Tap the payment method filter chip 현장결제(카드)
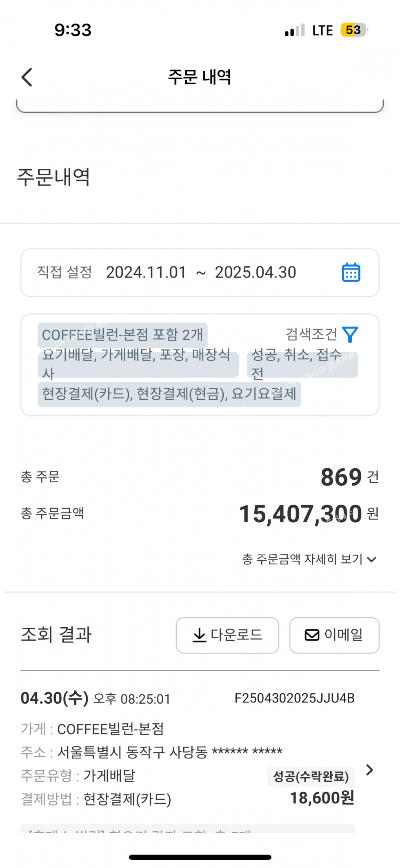400x868 pixels. point(169,394)
